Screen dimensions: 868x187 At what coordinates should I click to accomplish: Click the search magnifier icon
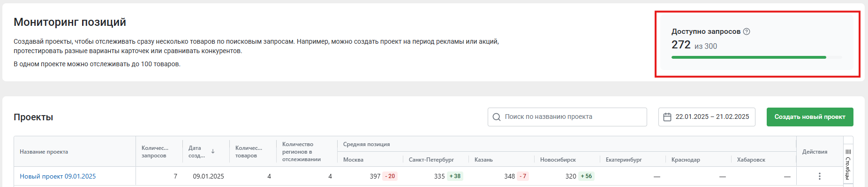(497, 117)
